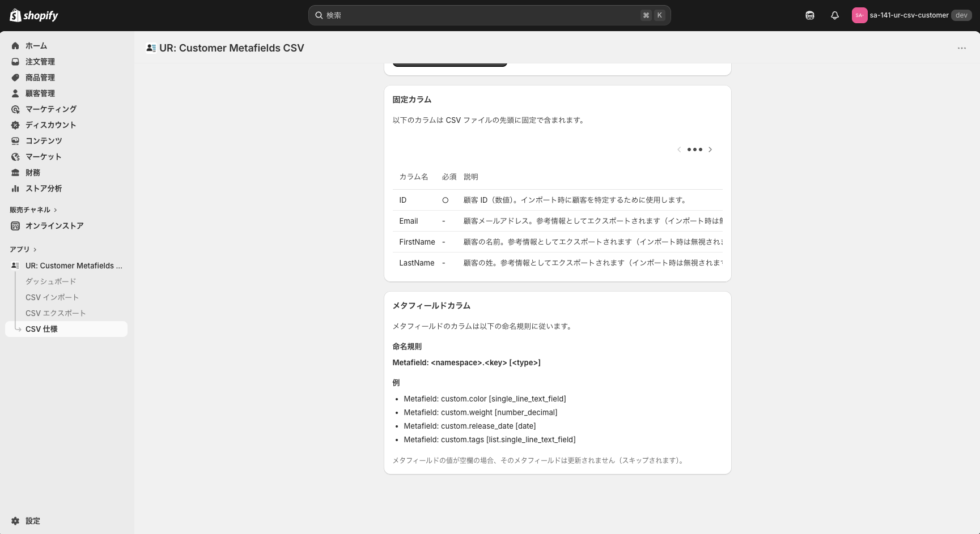Click the メタフィールドカラム heading
The image size is (980, 534).
431,306
